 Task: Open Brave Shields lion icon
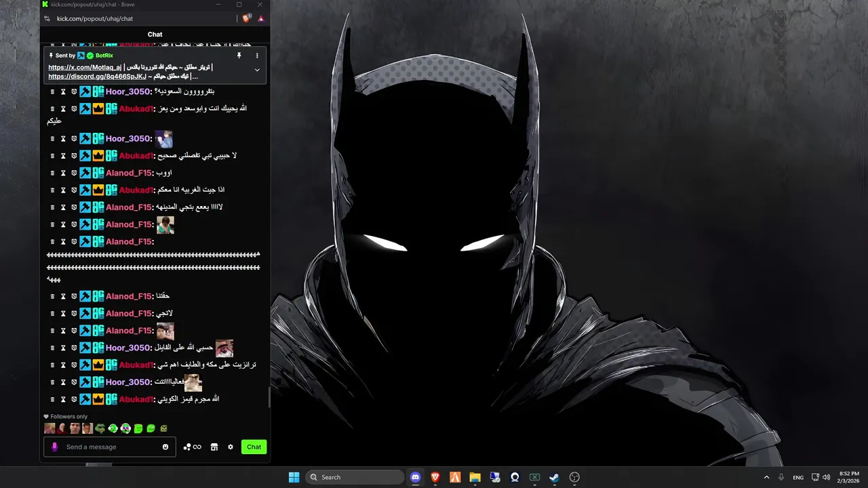point(246,18)
